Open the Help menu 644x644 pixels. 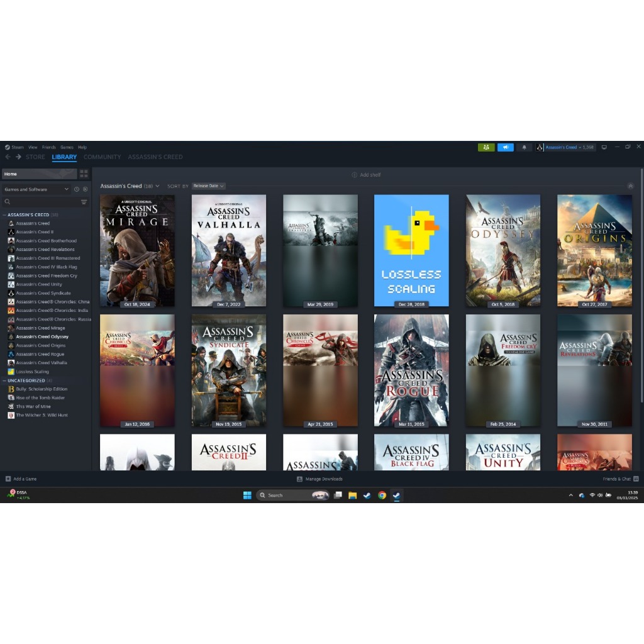[82, 147]
